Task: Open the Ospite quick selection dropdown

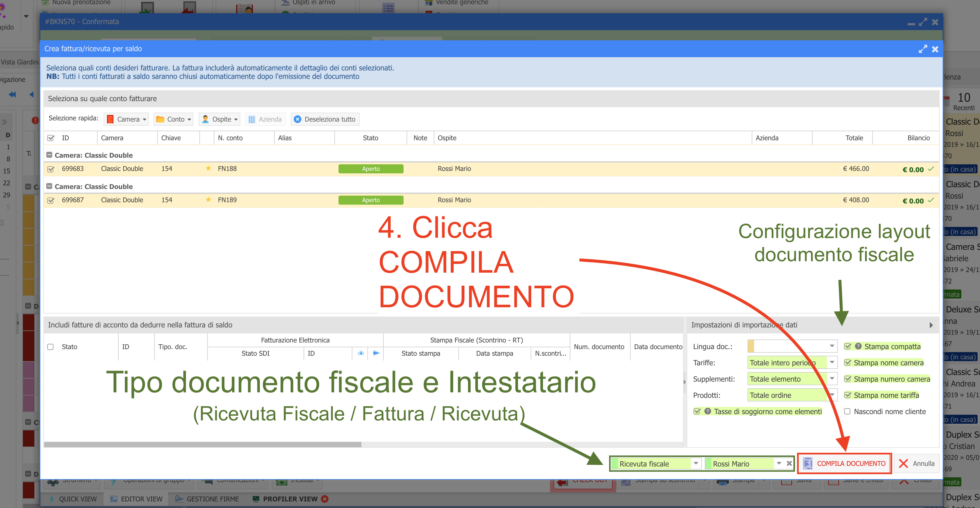Action: tap(220, 119)
